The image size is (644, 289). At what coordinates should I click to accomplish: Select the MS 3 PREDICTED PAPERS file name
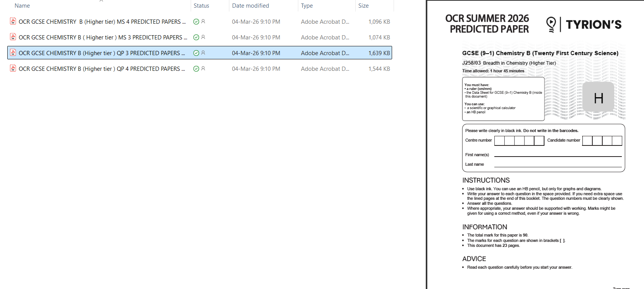point(103,38)
